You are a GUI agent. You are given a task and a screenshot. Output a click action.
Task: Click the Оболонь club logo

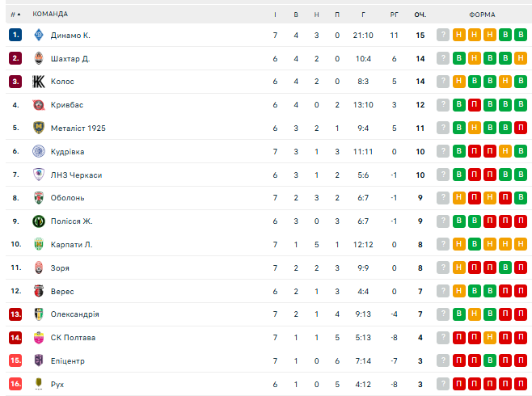point(39,198)
